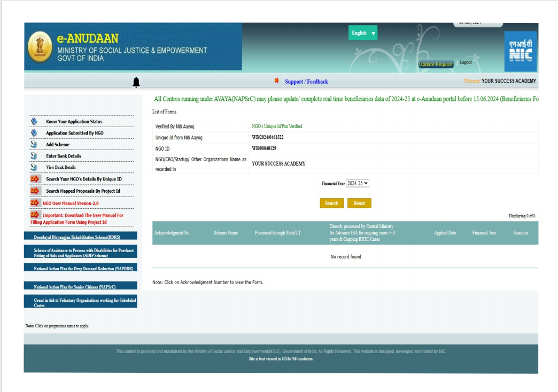Open the English language dropdown
This screenshot has height=392, width=558.
click(x=363, y=33)
